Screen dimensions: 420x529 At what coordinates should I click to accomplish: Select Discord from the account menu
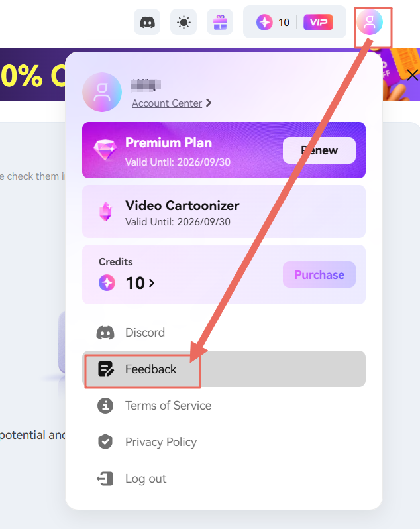click(145, 333)
